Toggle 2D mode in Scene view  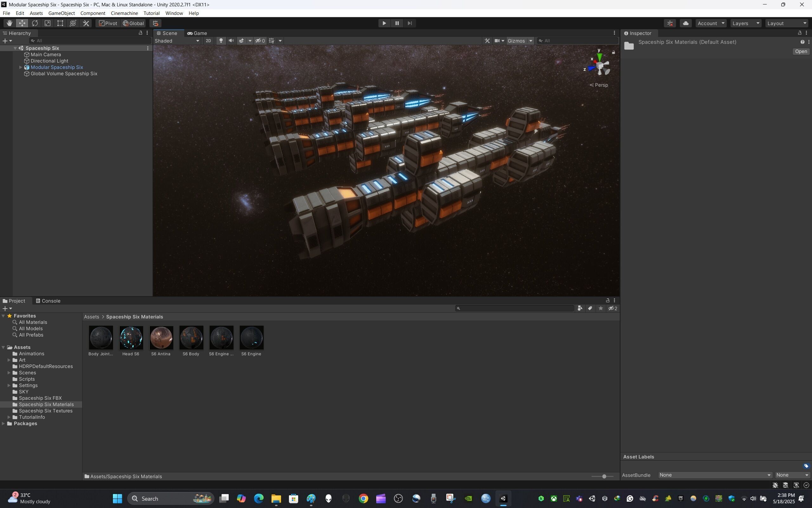click(x=208, y=41)
